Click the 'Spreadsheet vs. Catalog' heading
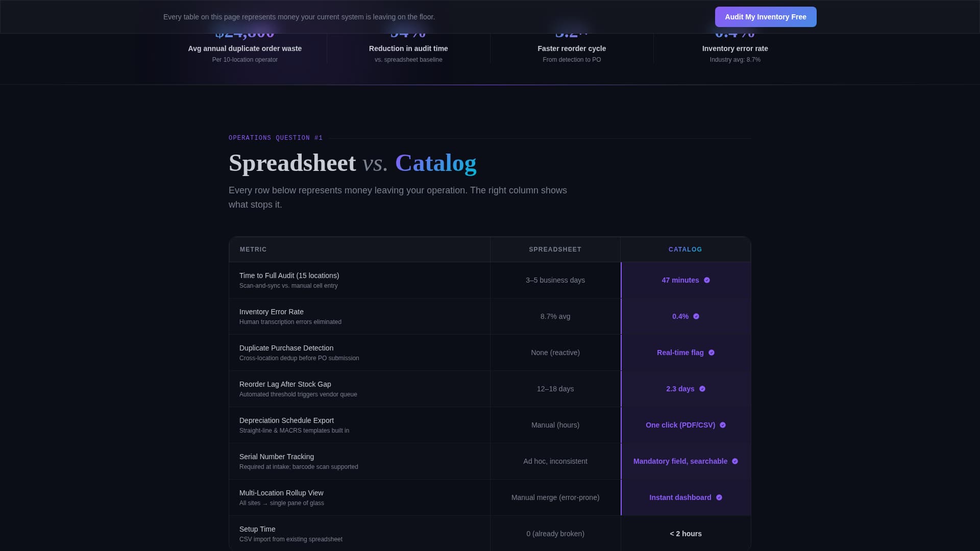This screenshot has width=980, height=551. coord(353,163)
